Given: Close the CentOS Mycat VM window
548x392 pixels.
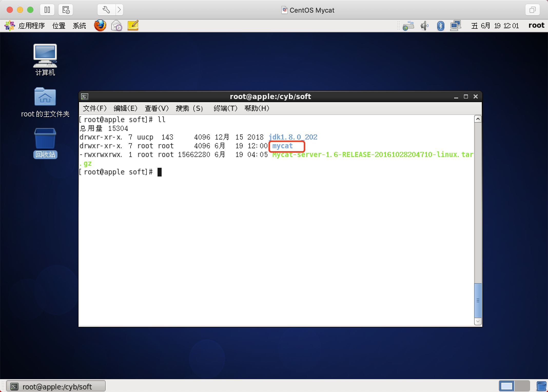Looking at the screenshot, I should pyautogui.click(x=10, y=10).
